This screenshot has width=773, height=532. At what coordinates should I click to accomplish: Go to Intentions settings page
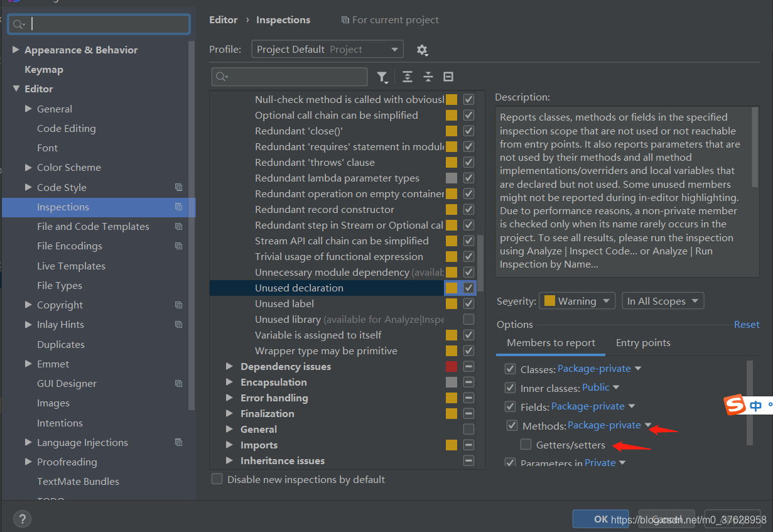coord(60,423)
